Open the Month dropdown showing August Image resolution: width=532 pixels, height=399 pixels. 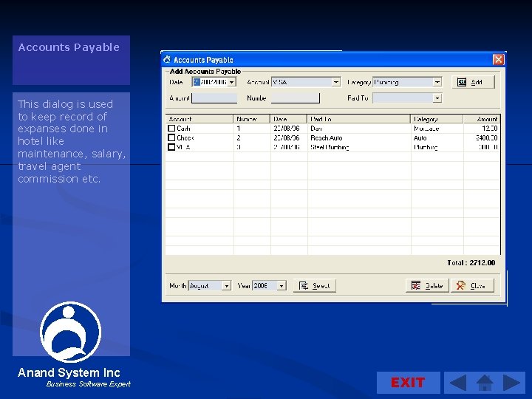pos(226,286)
